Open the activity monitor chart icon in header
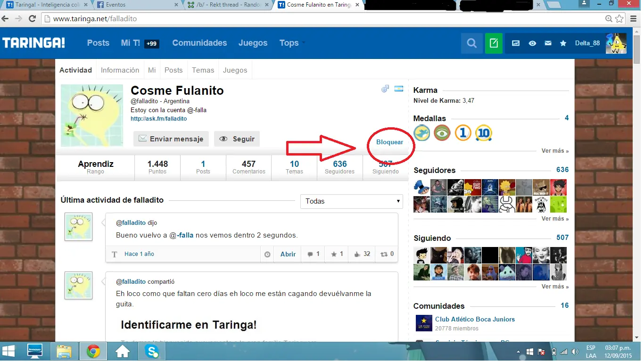Image resolution: width=644 pixels, height=362 pixels. [516, 43]
